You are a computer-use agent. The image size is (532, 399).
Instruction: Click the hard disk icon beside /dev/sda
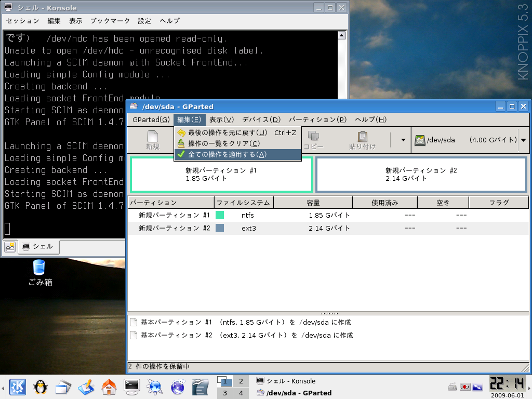click(420, 140)
